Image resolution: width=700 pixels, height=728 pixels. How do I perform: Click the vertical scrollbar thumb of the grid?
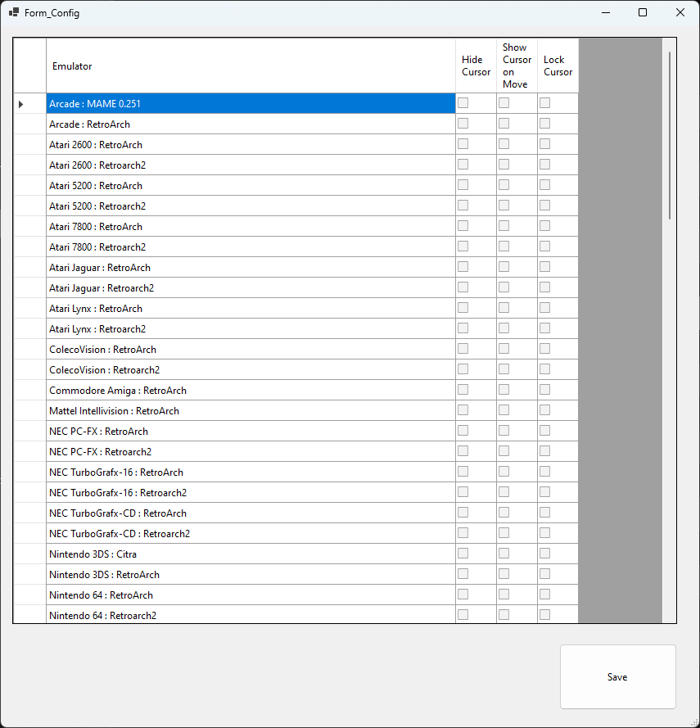670,135
